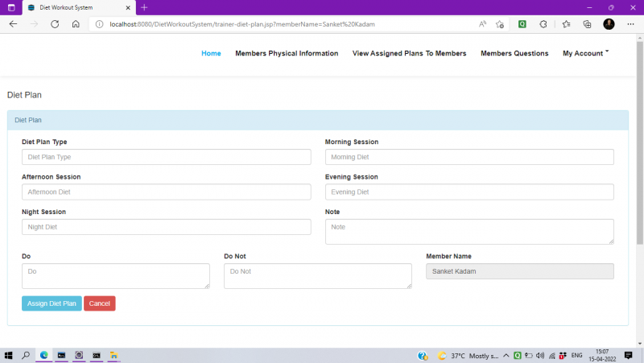
Task: Open the Windows Start menu
Action: (8, 355)
